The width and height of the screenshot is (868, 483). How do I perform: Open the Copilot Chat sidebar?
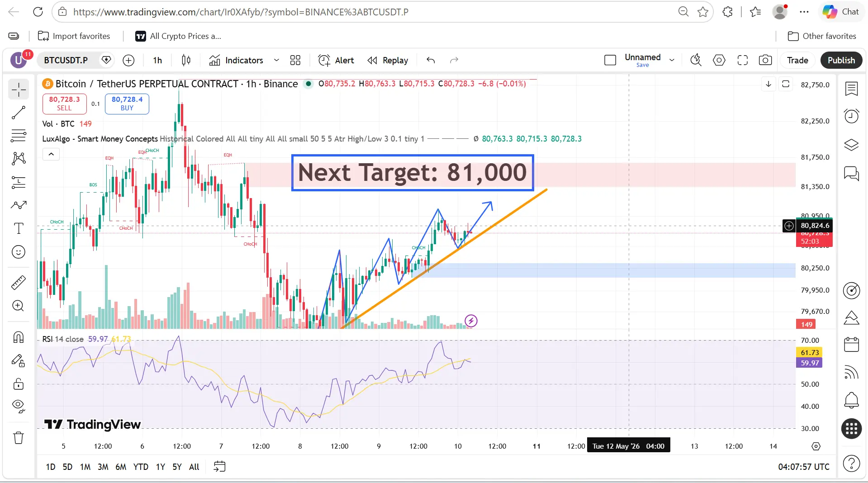(x=841, y=12)
